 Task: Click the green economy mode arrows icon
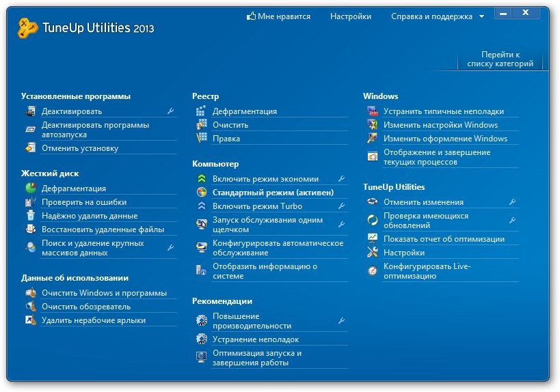click(202, 178)
